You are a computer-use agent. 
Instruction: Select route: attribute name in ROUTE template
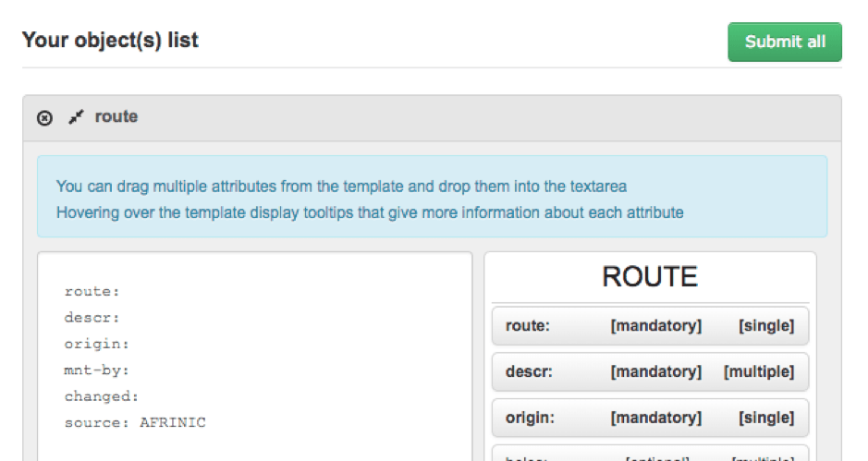(528, 325)
